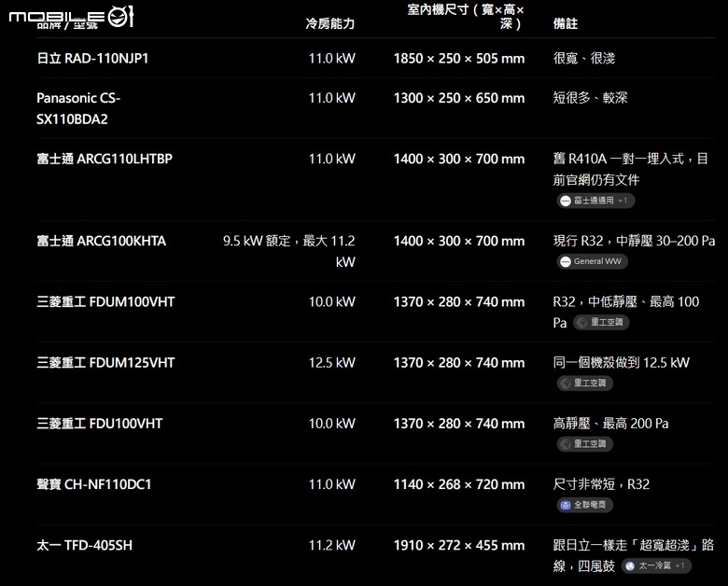Click note 跟日立一樣走「超寬超淺」路線
Viewport: 728px width, 586px height.
coord(634,555)
